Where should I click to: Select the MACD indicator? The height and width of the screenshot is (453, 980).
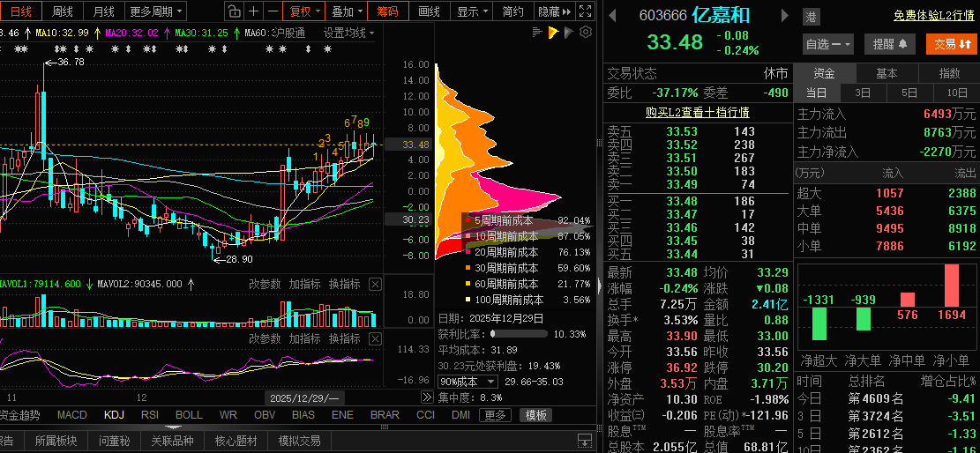pyautogui.click(x=71, y=415)
